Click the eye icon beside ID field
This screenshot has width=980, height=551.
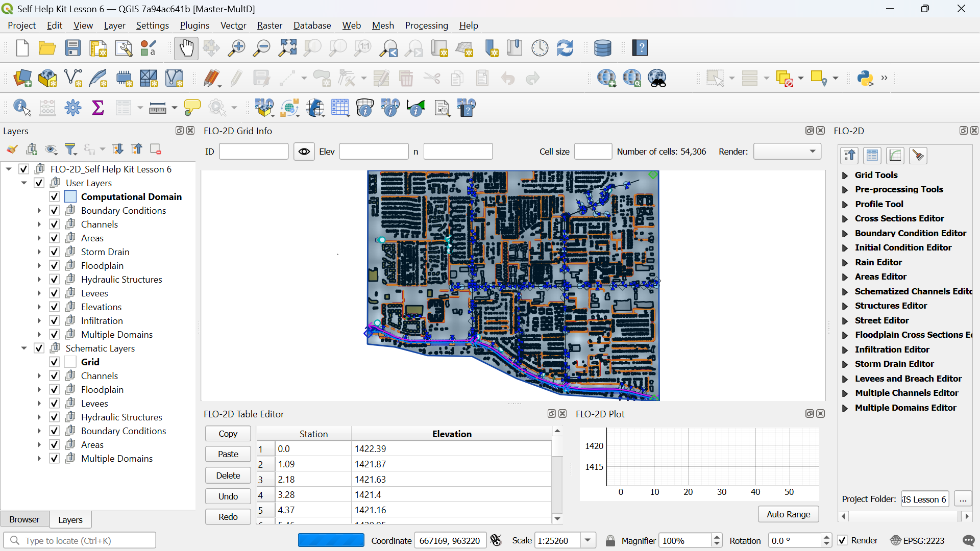tap(304, 152)
